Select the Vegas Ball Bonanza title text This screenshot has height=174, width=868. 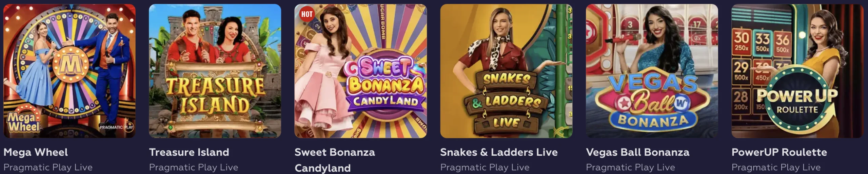click(638, 152)
